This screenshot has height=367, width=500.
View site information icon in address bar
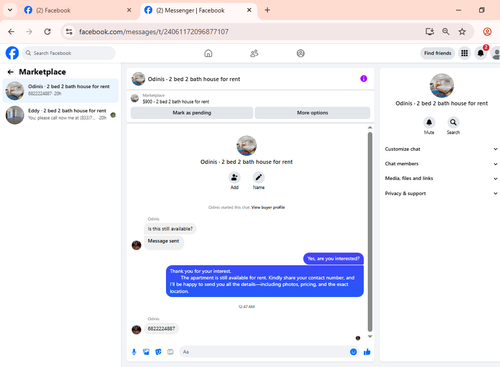click(x=69, y=32)
